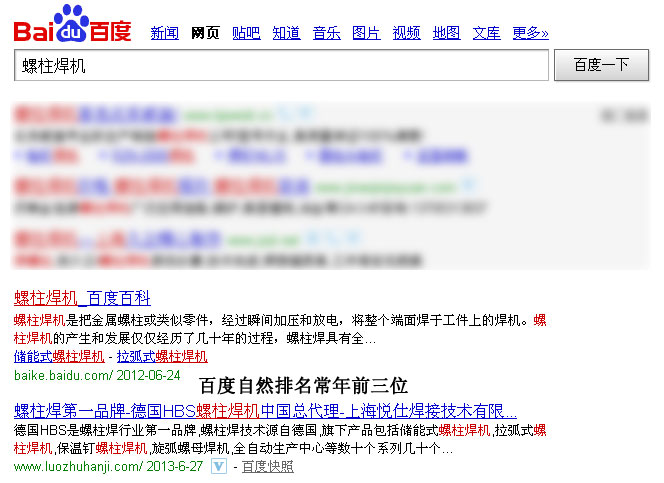Open the 视频 video tab
Screen dimensions: 664x483
point(406,33)
